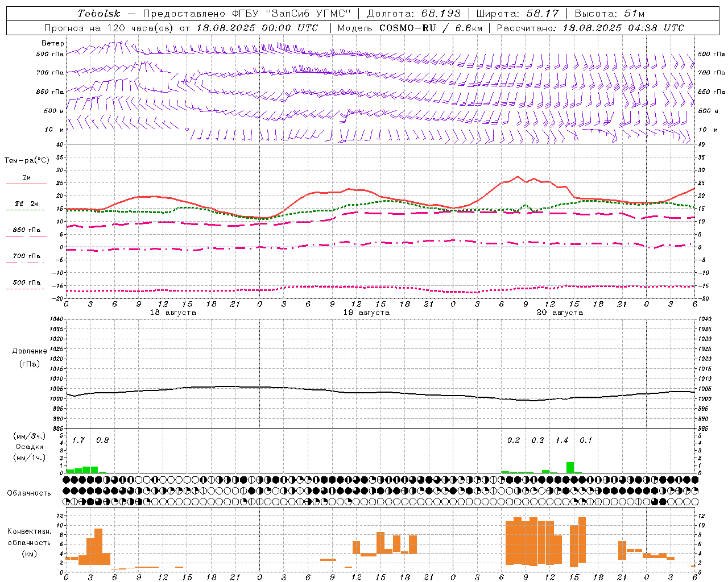Click "Рассчитано: 18.08.2025 04:38 UTC" timestamp

click(x=590, y=28)
